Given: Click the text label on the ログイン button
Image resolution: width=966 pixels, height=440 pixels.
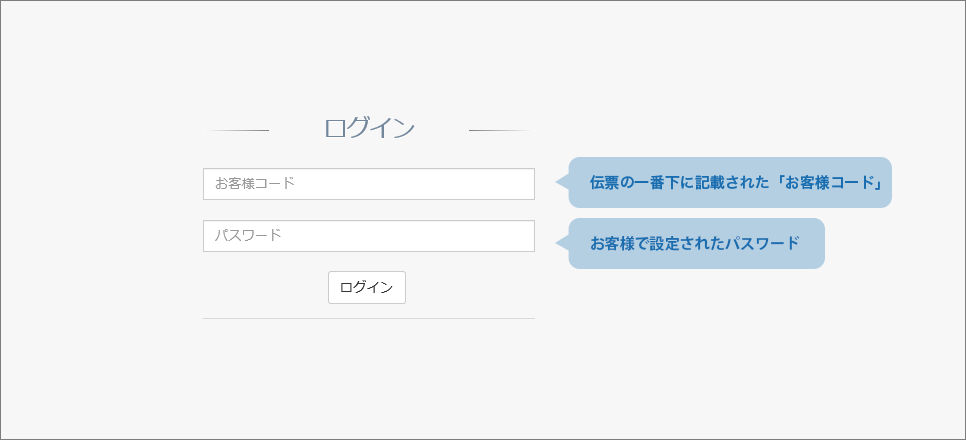Looking at the screenshot, I should [367, 287].
